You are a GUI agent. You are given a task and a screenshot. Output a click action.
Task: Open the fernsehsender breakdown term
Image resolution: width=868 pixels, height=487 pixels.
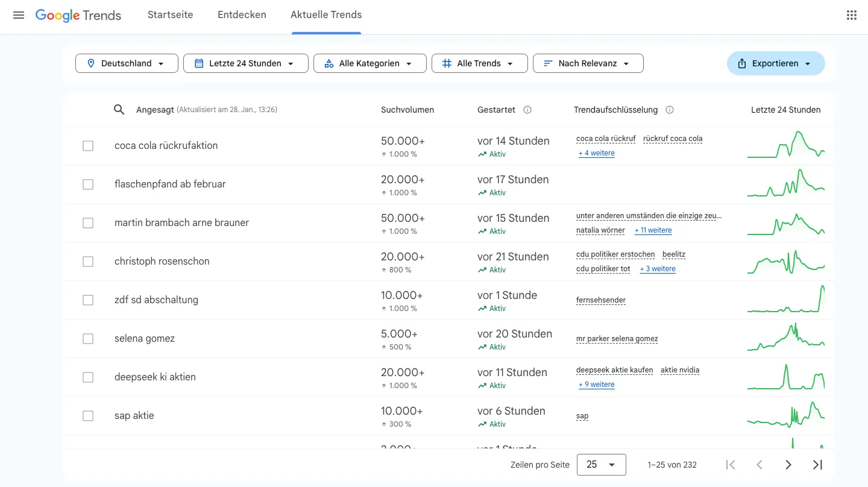pos(601,300)
